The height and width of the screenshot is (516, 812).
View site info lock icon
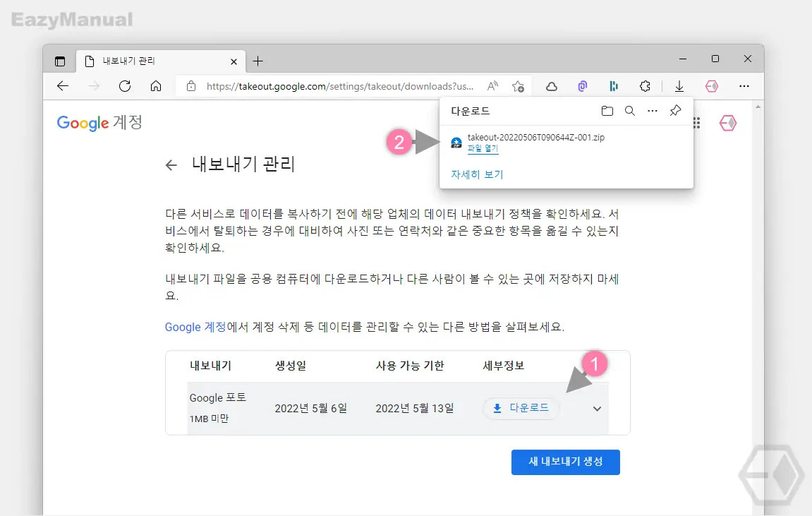[191, 86]
